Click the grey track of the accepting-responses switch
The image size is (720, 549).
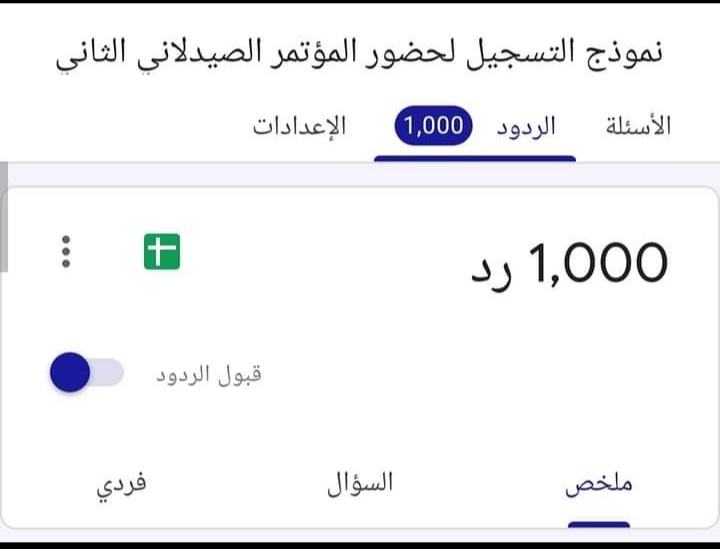tap(110, 373)
